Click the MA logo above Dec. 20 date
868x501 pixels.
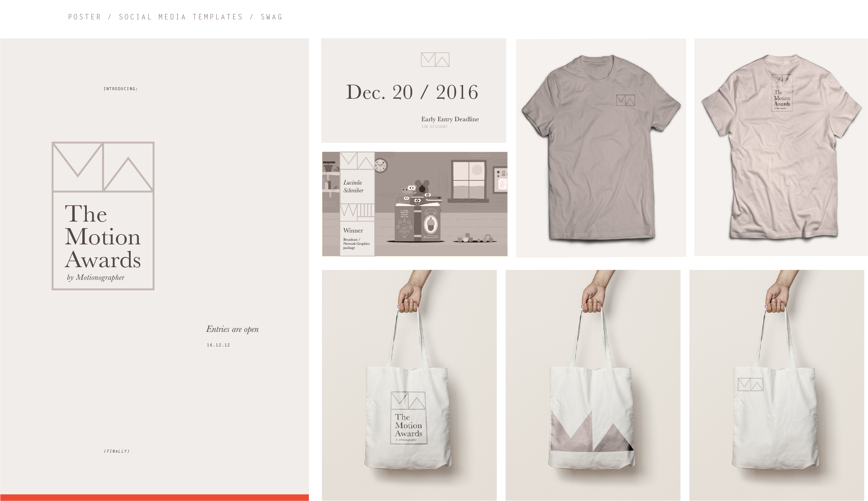[x=435, y=60]
